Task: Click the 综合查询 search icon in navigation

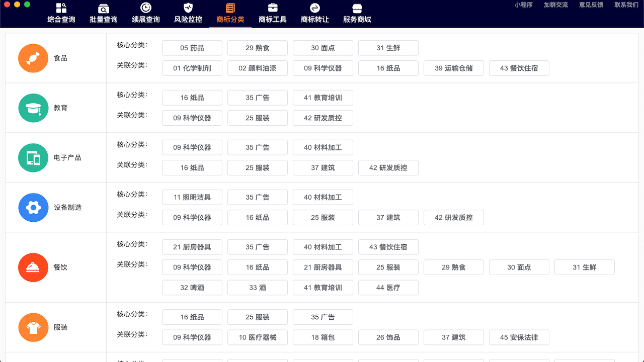Action: pos(62,13)
